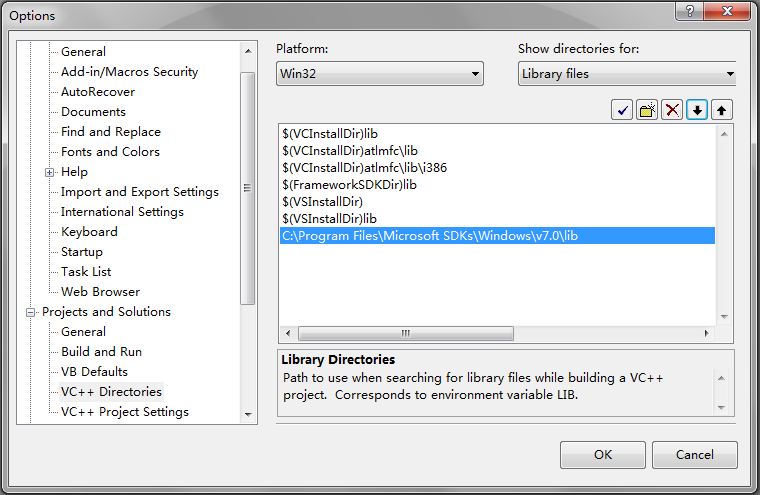Click the options tree scroll down arrow
This screenshot has width=760, height=495.
[248, 413]
